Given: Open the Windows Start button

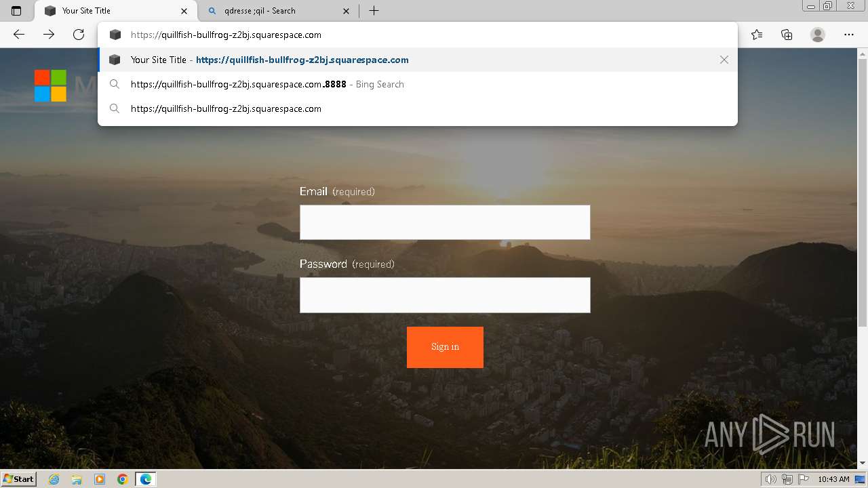Looking at the screenshot, I should [18, 479].
